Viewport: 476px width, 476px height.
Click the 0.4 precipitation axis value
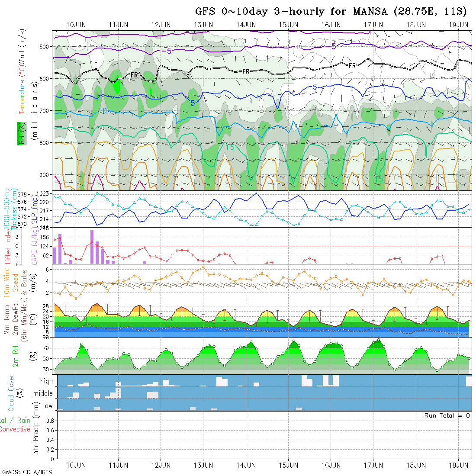50,440
